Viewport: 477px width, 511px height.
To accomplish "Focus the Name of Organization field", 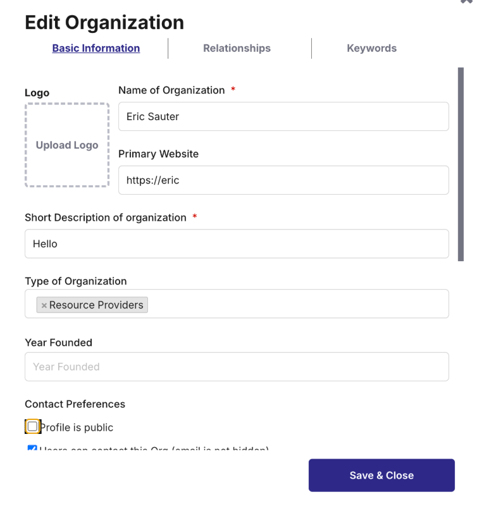I will 283,116.
